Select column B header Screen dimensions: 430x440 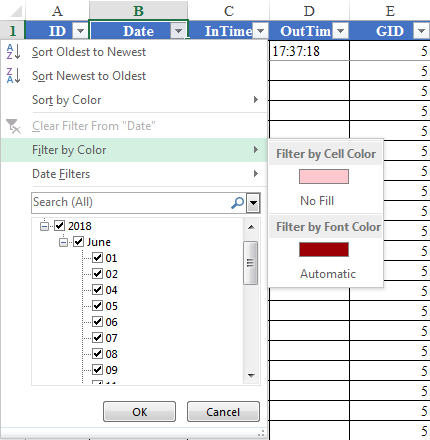(x=138, y=11)
